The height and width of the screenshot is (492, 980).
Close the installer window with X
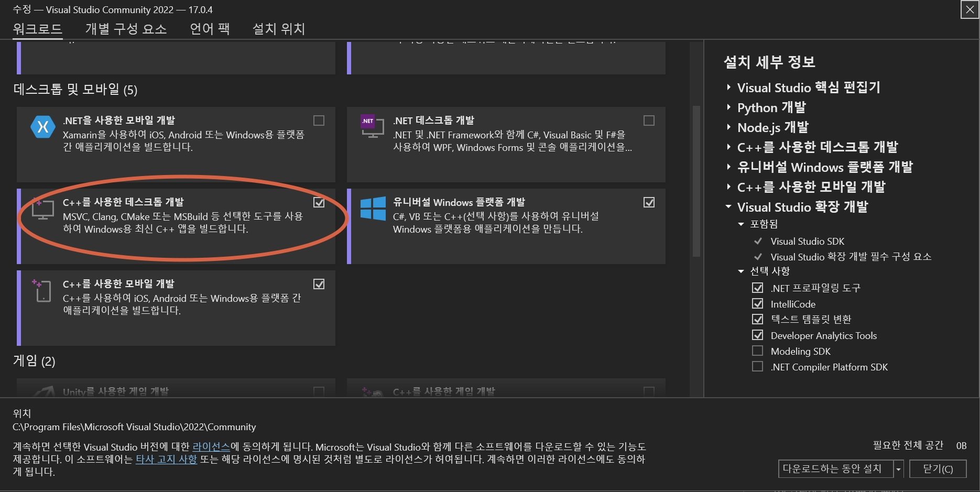point(970,9)
